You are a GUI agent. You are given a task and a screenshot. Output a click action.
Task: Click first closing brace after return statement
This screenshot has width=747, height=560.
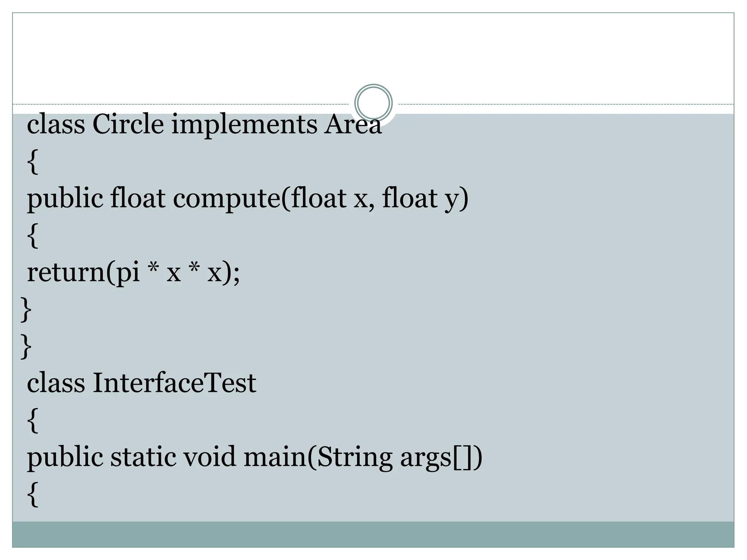pyautogui.click(x=26, y=310)
